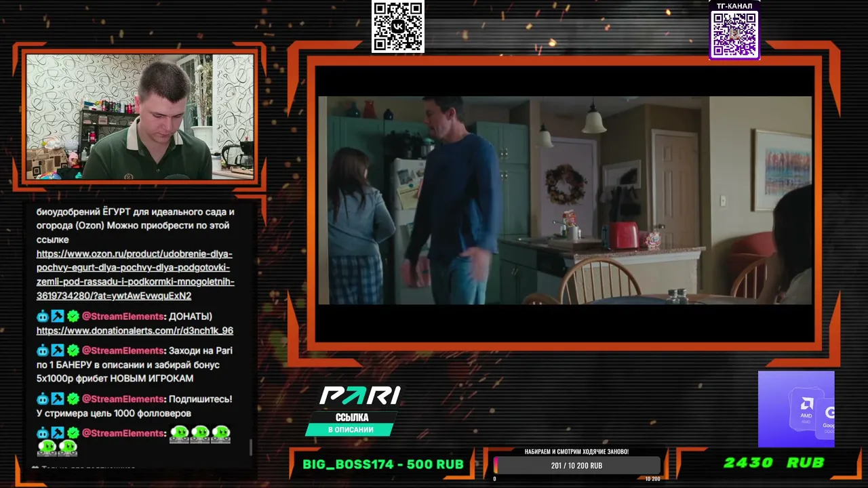
Task: Click @StreamElements on the emote-only message
Action: 123,433
